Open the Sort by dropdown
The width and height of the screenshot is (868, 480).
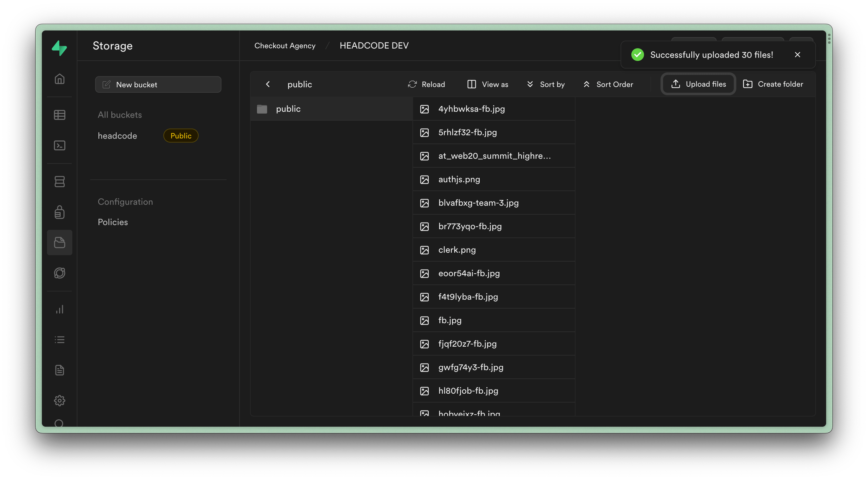[x=546, y=84]
